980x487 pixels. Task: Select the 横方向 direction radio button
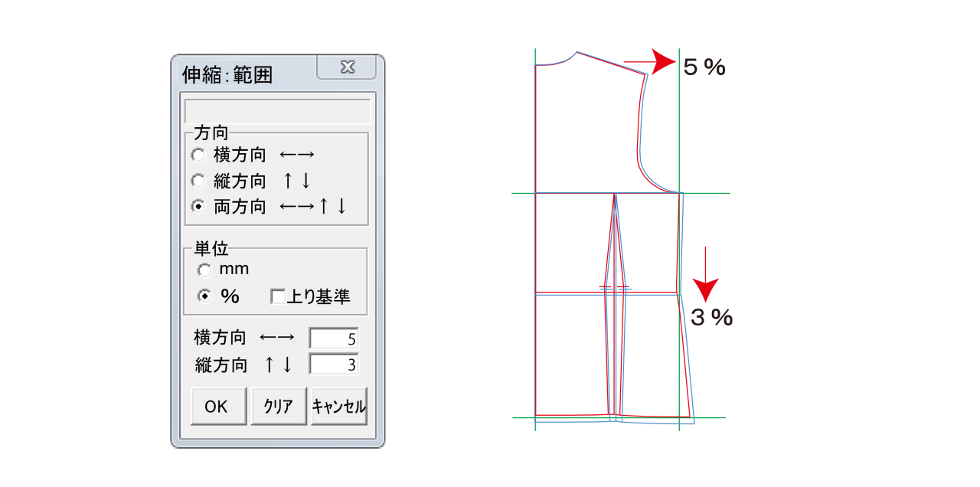coord(199,155)
